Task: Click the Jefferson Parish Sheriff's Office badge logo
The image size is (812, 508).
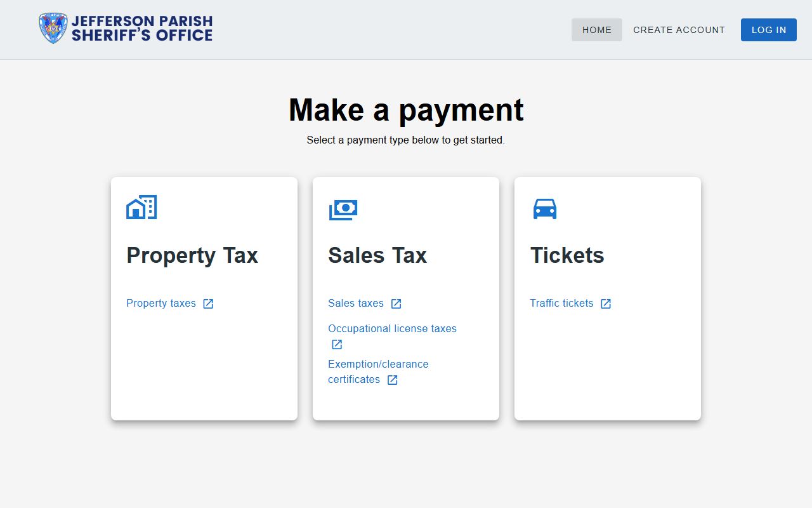Action: 53,29
